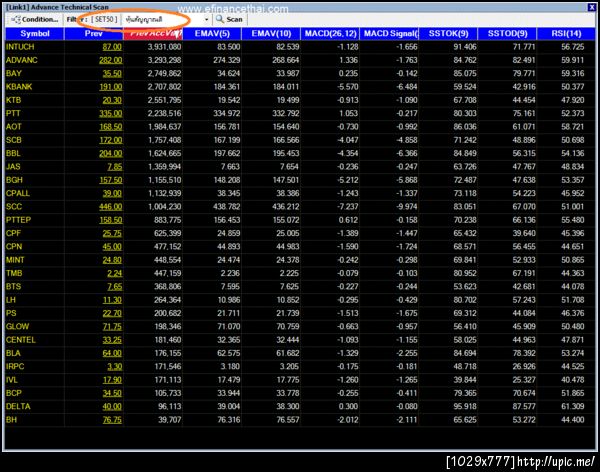Sort by the EMAV(5) column header
Screen dimensions: 600x472
[212, 34]
